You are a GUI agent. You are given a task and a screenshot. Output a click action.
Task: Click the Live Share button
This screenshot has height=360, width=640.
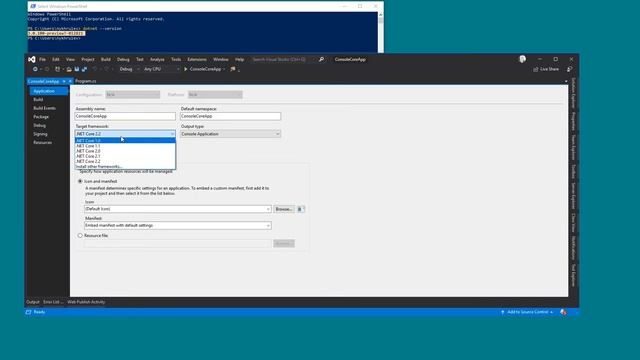click(546, 69)
